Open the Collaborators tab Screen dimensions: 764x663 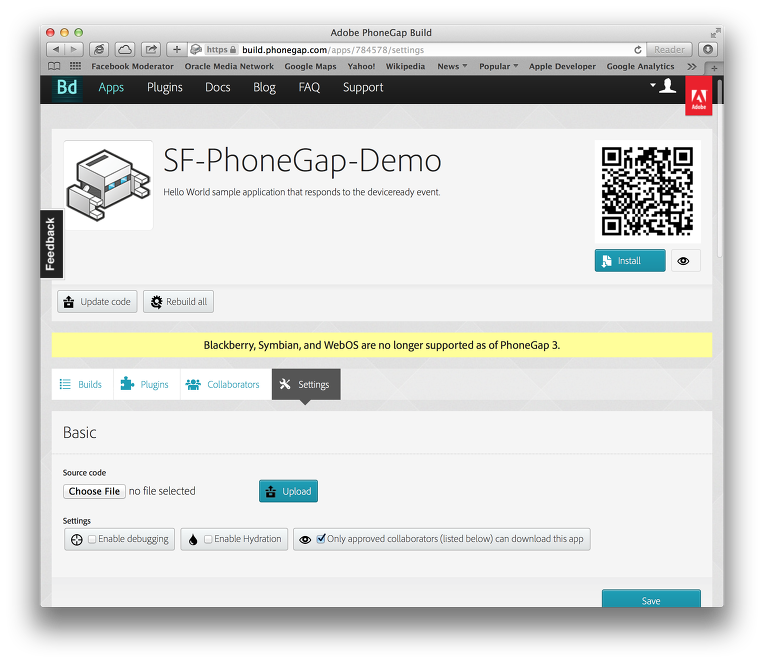coord(226,384)
